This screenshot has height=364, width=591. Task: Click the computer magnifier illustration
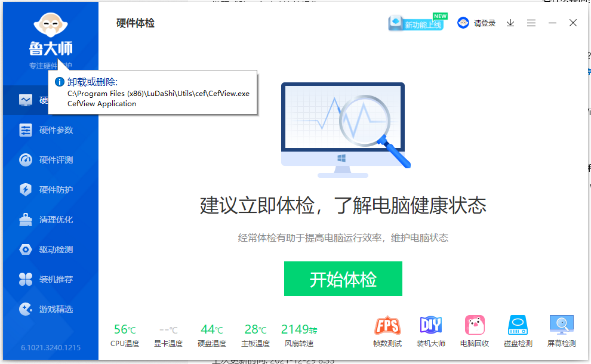(x=346, y=130)
